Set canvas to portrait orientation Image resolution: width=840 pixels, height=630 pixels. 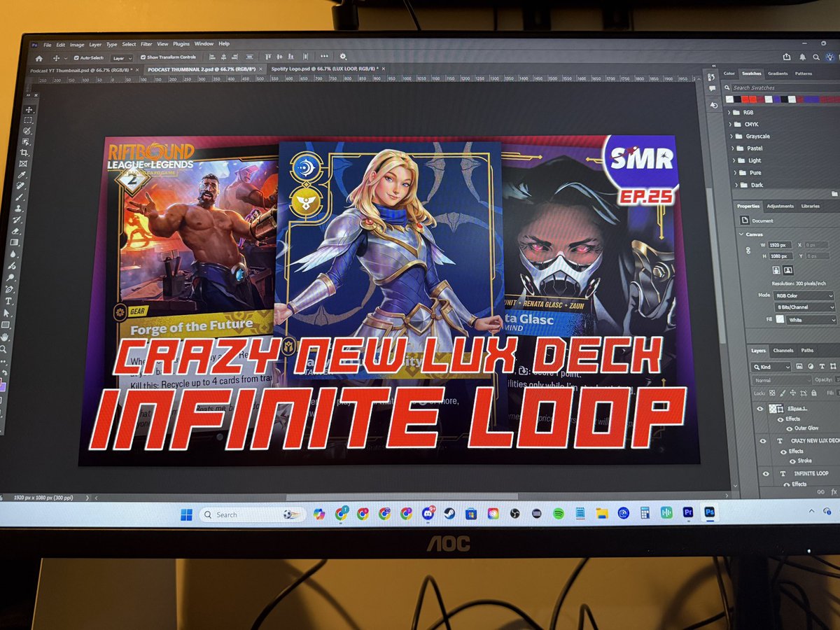click(776, 269)
